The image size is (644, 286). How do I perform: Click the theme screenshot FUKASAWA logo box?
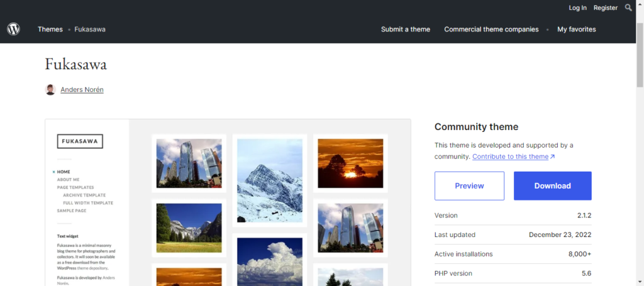tap(80, 141)
